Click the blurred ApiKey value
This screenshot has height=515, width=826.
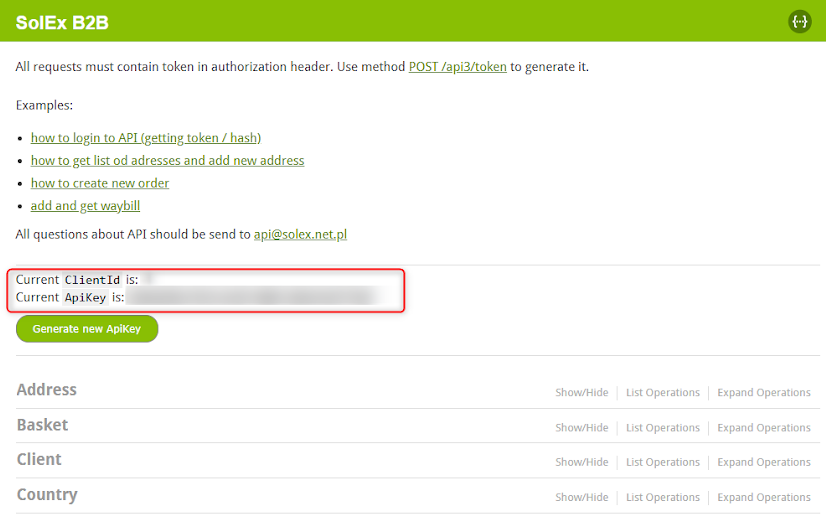point(252,297)
